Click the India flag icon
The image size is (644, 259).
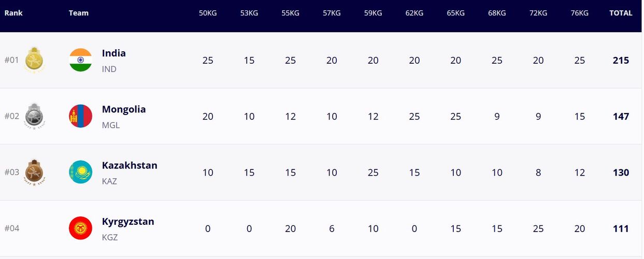80,60
